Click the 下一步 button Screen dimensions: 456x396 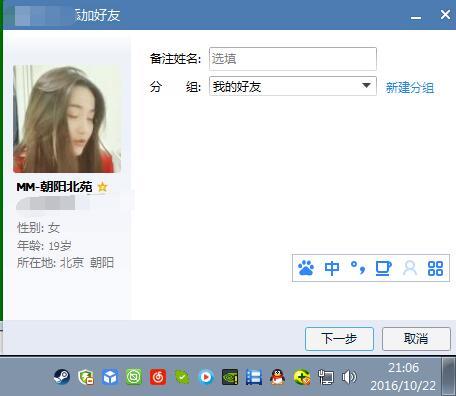(x=339, y=339)
